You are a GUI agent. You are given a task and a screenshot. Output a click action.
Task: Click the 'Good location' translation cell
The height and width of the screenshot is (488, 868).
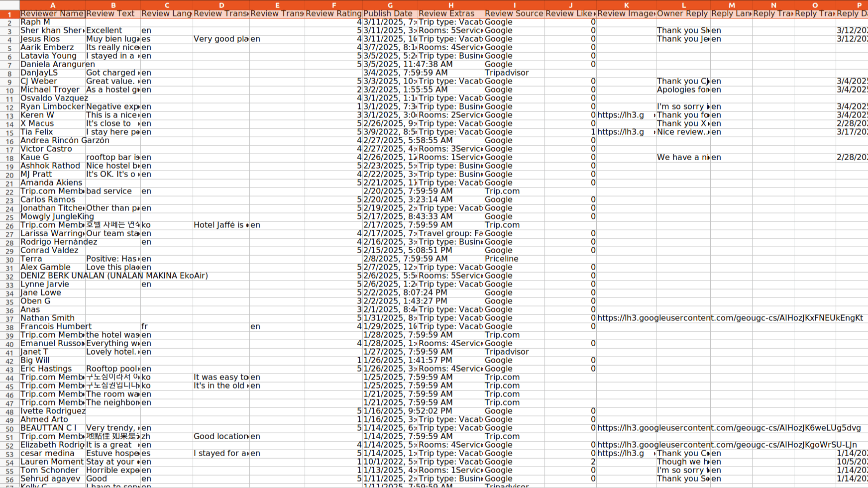tap(221, 436)
